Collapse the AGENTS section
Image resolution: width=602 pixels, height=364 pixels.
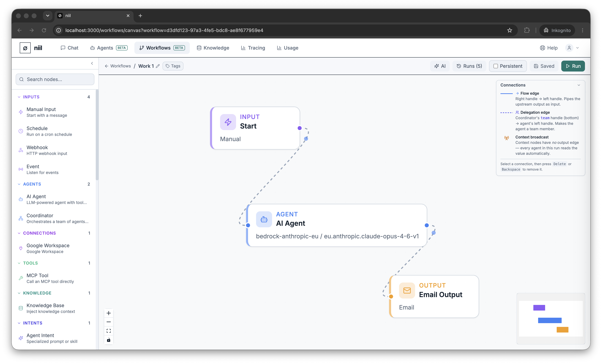tap(19, 184)
